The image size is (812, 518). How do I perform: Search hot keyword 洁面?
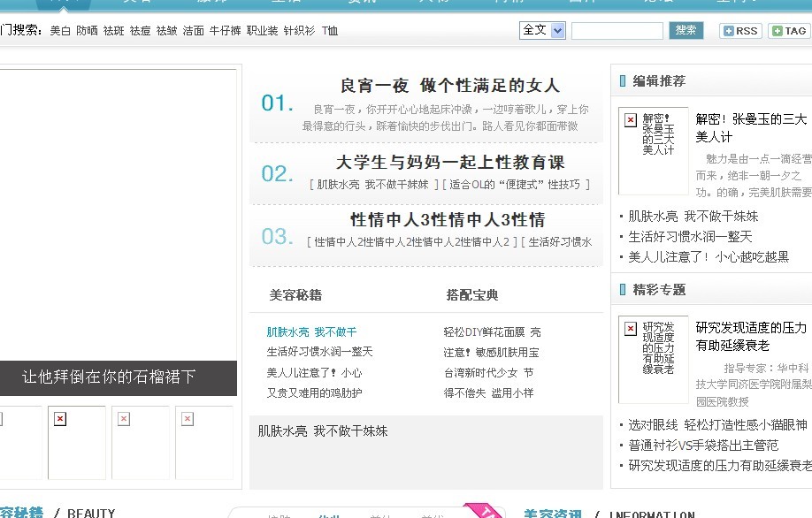[x=193, y=31]
